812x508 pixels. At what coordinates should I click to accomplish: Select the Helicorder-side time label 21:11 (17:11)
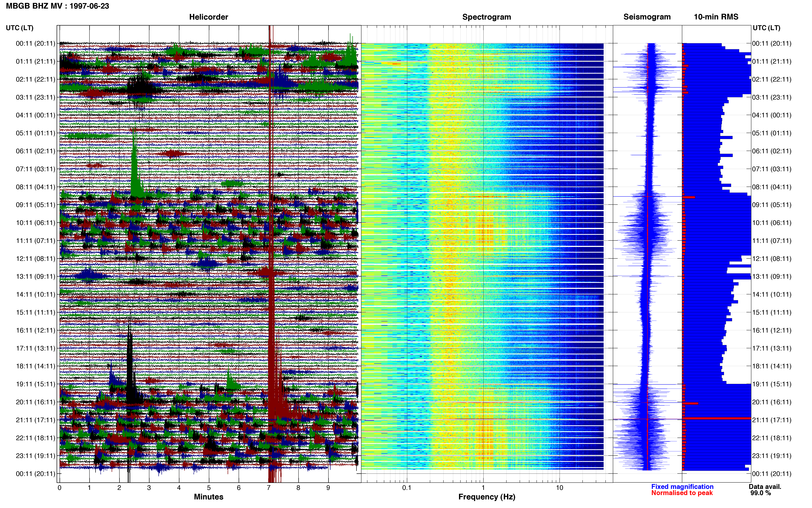35,420
